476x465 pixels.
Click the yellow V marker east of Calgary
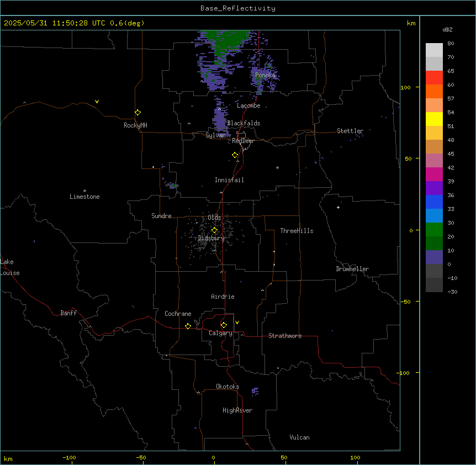pos(237,323)
